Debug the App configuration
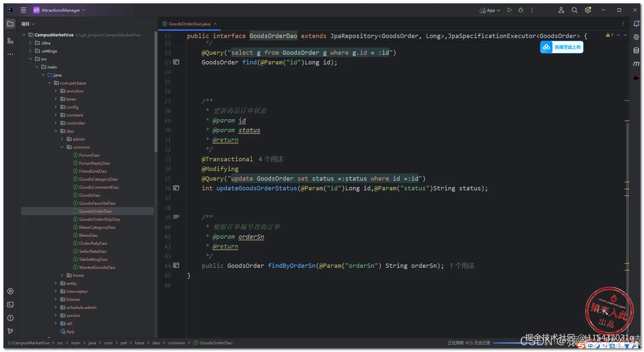644x352 pixels. (521, 10)
